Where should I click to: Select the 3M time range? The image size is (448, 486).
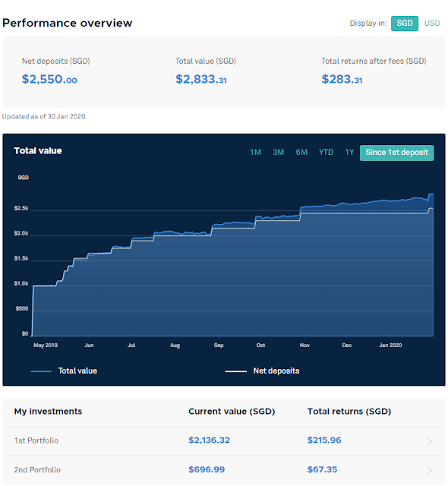pyautogui.click(x=278, y=152)
